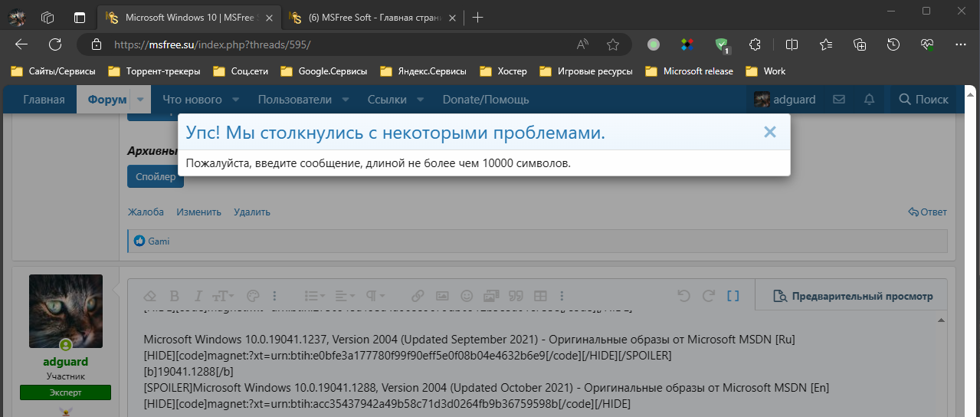Switch to the MSFree Soft Главная страница tab

[x=373, y=17]
